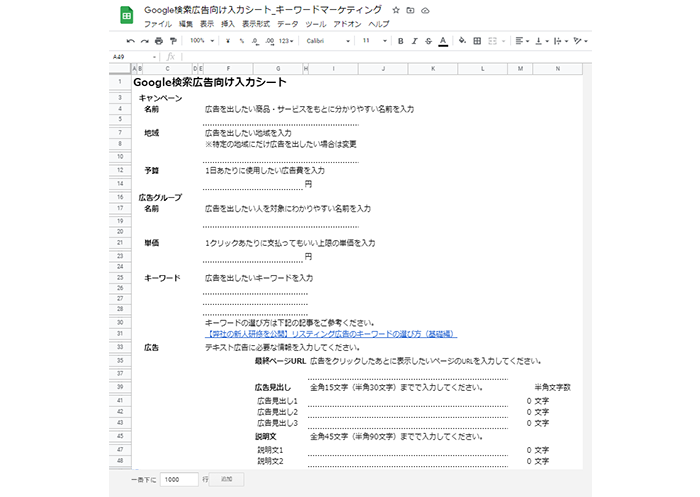Screen dimensions: 700x497
Task: Open the fill color picker
Action: pyautogui.click(x=462, y=41)
